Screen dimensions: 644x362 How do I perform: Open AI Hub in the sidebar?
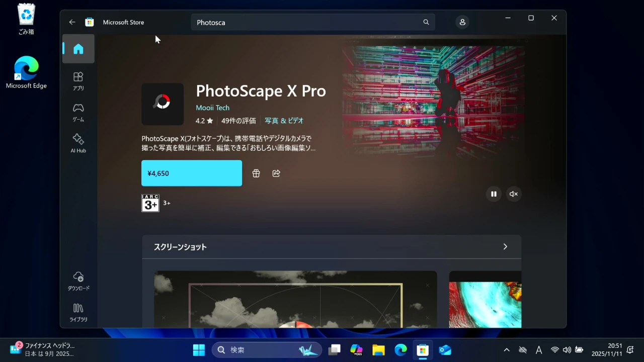[x=78, y=143]
